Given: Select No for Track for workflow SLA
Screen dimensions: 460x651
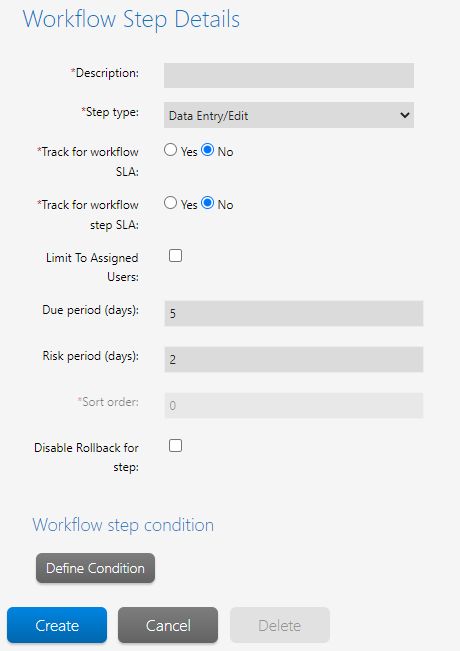Looking at the screenshot, I should coord(208,150).
